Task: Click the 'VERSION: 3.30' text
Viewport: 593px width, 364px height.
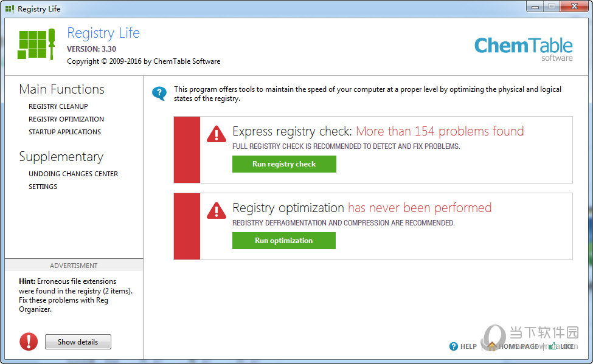Action: coord(91,49)
